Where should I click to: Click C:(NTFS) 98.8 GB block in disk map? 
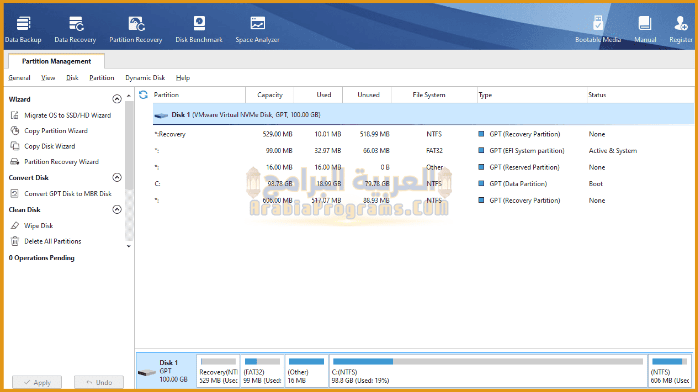coord(488,371)
